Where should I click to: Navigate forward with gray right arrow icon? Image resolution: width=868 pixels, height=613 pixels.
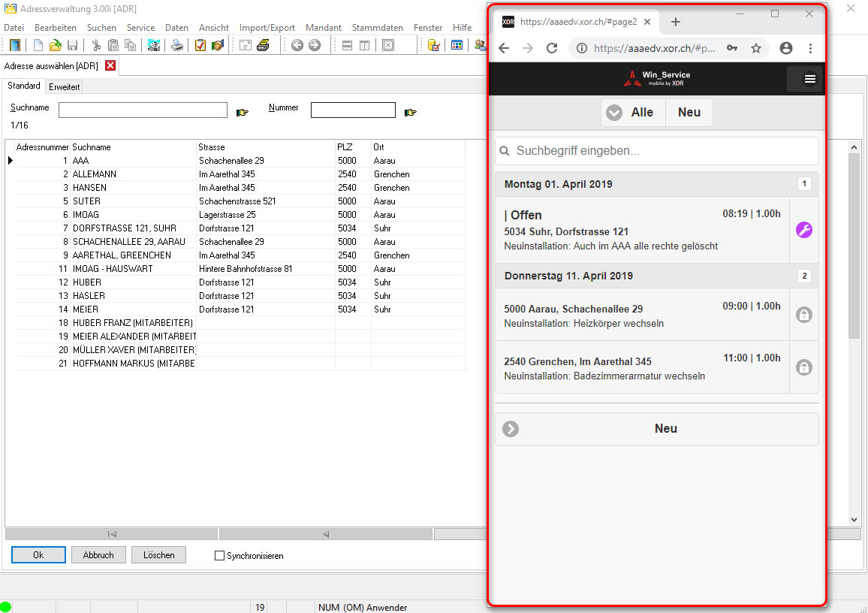[315, 45]
